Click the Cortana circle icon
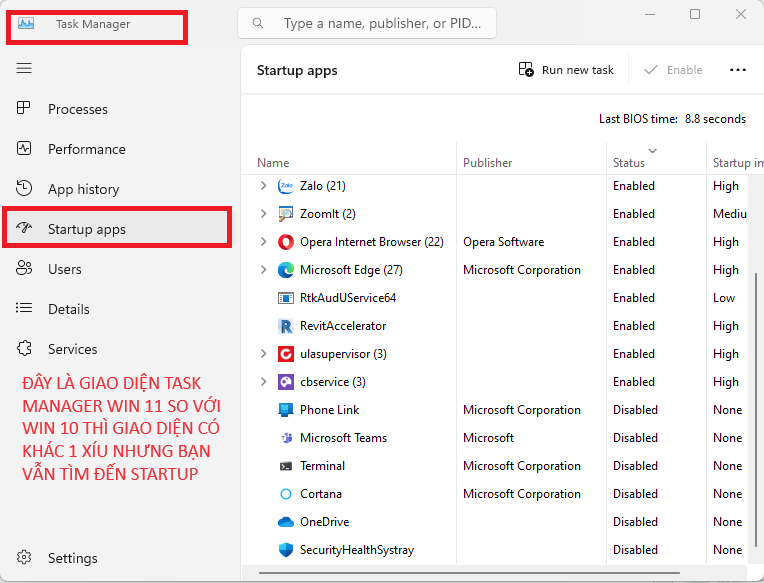 click(x=285, y=494)
